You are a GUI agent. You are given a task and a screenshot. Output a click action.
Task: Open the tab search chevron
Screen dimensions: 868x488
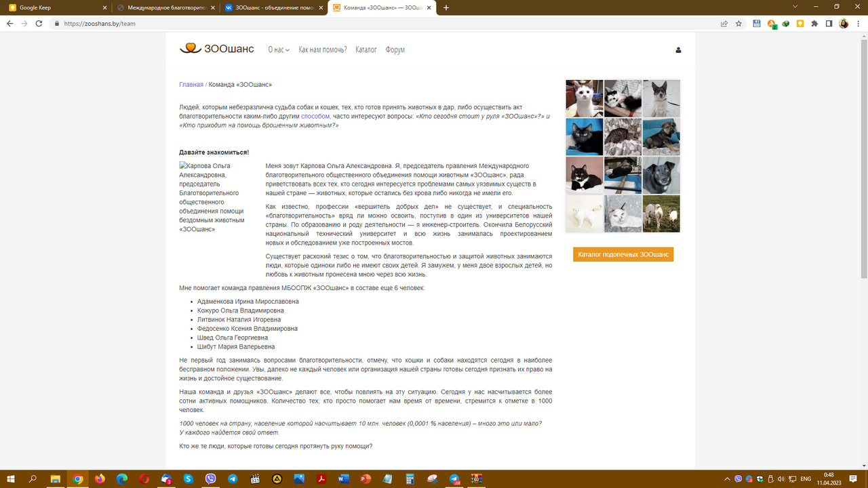[x=795, y=7]
